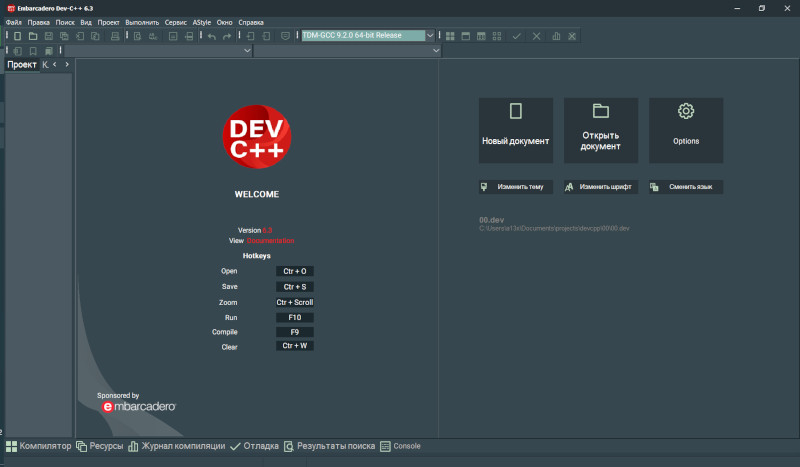
Task: Switch to the Результаты поиска tab
Action: pos(329,446)
